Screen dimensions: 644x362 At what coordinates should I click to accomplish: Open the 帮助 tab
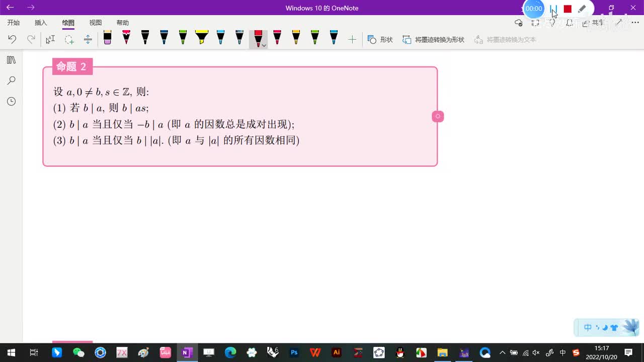[x=122, y=23]
